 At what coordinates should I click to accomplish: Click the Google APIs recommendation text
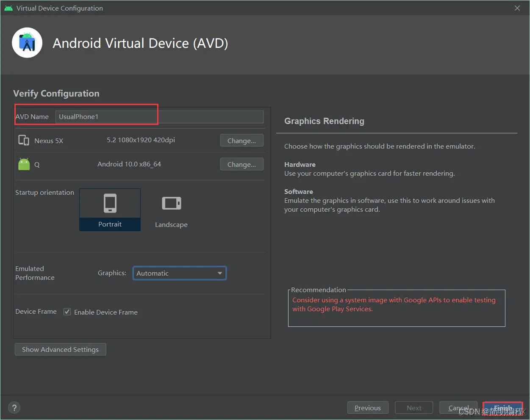pyautogui.click(x=394, y=304)
